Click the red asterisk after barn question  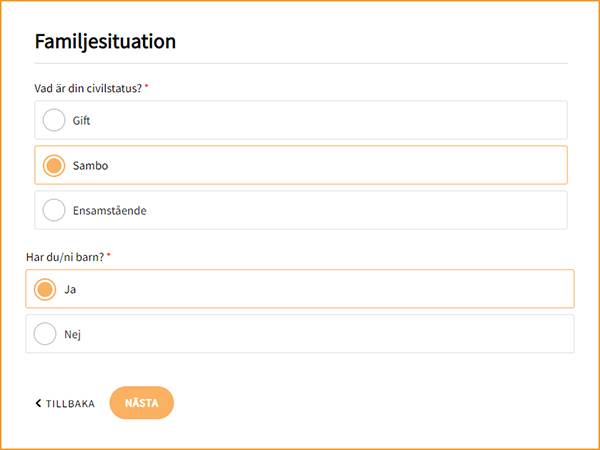(x=109, y=257)
